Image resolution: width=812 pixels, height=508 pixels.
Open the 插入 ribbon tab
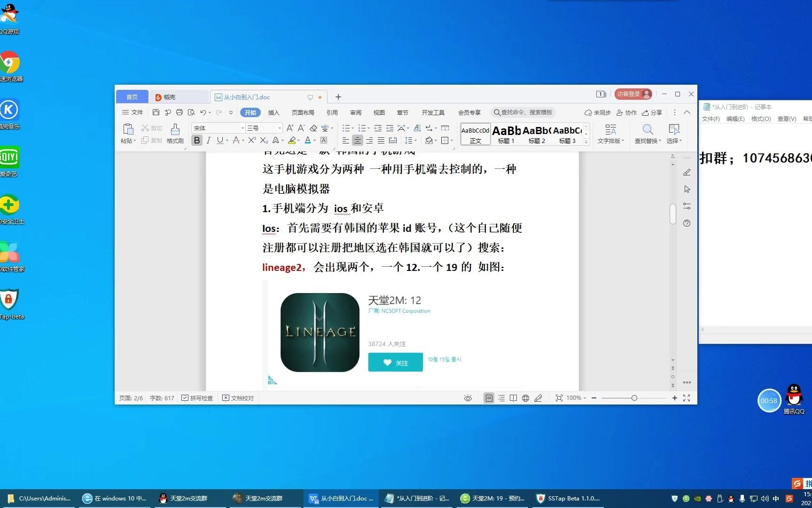pyautogui.click(x=273, y=112)
